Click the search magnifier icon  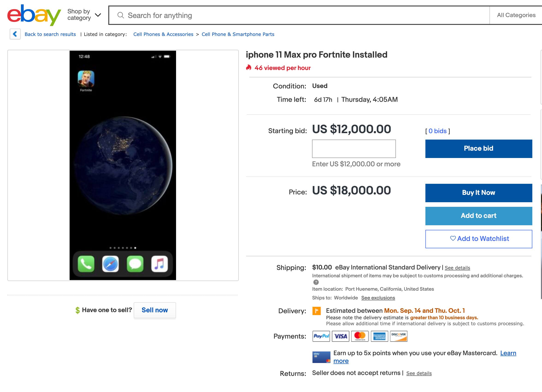click(121, 15)
